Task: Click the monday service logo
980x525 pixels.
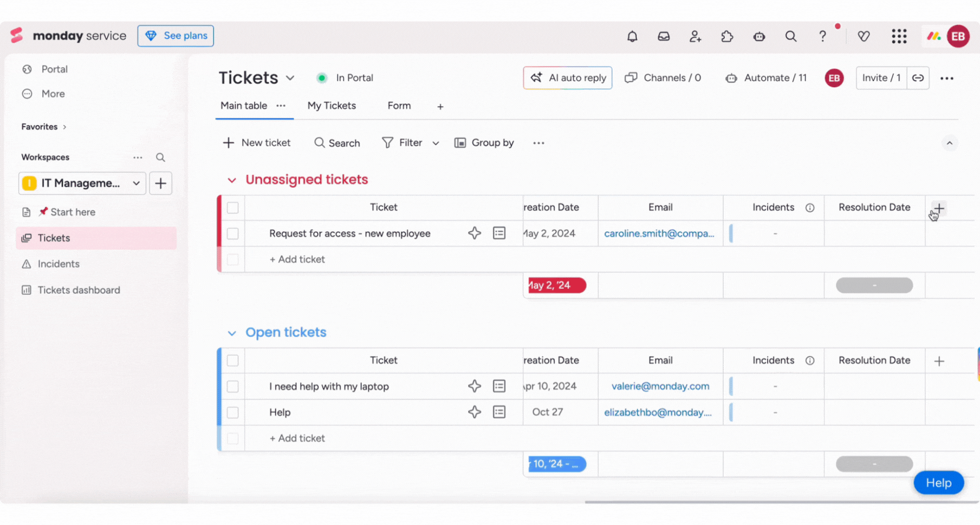Action: pos(68,36)
